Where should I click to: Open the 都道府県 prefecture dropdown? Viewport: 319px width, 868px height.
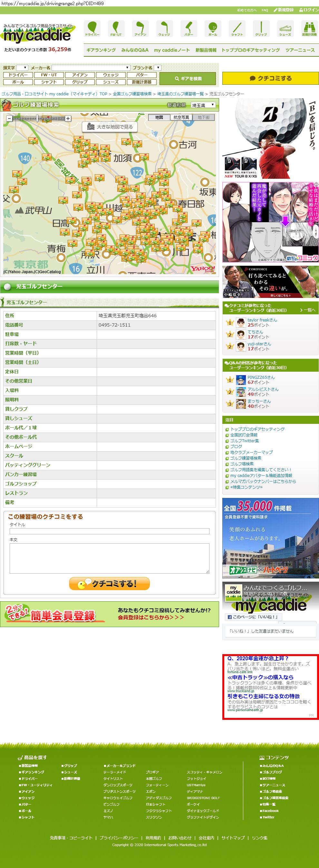pos(203,105)
